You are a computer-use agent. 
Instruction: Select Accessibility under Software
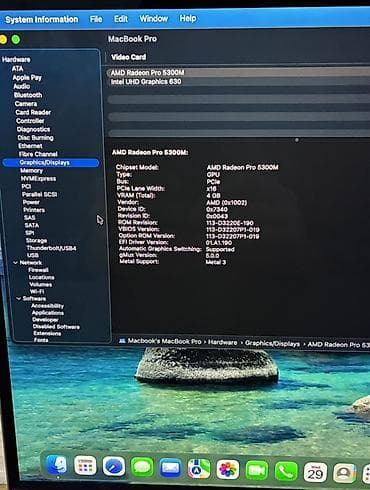[x=48, y=306]
